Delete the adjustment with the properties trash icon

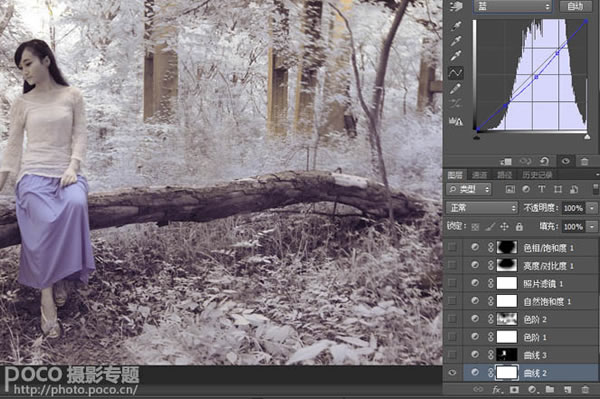pos(584,161)
